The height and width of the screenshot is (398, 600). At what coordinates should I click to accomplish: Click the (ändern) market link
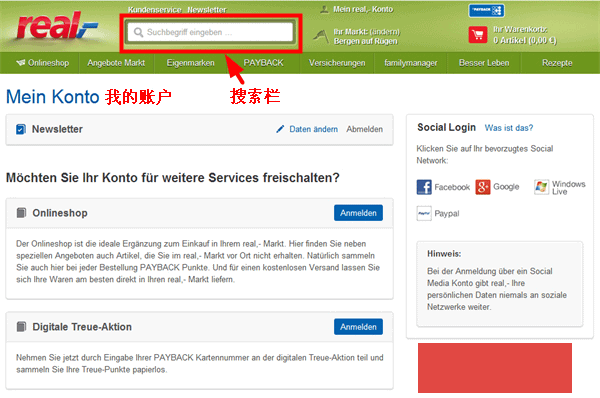tap(385, 32)
